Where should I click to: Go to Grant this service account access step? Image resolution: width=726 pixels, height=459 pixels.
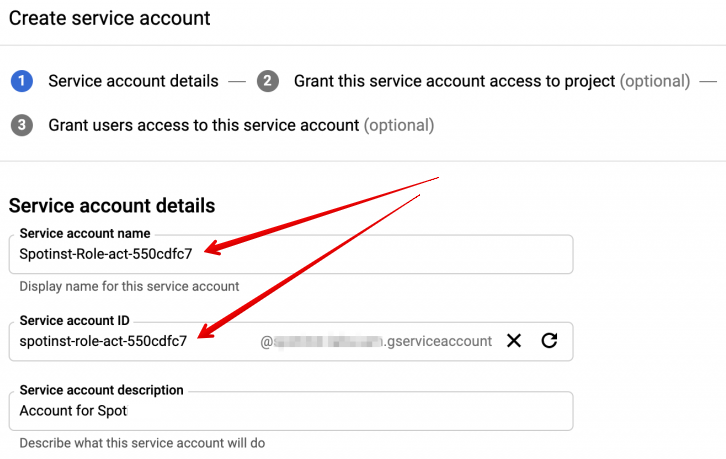454,81
